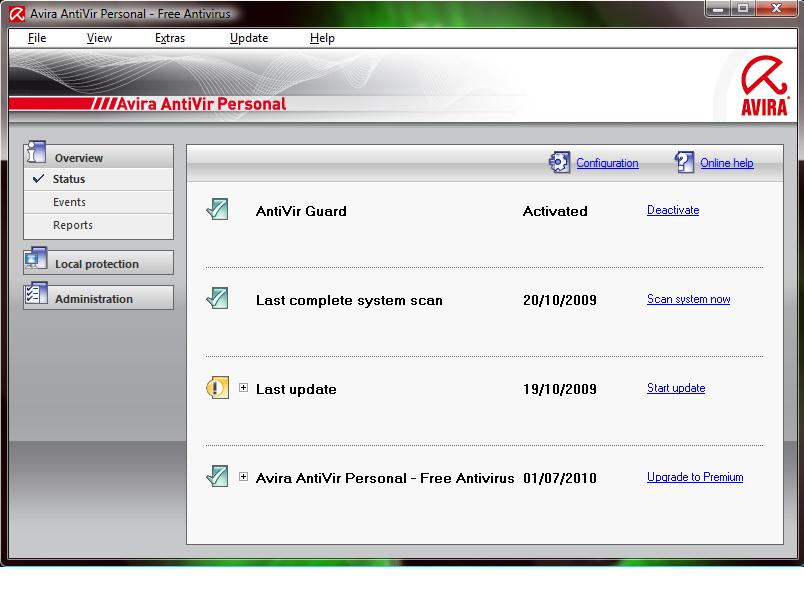
Task: Click the Avira AntiVir Personal banner title
Action: tap(202, 104)
